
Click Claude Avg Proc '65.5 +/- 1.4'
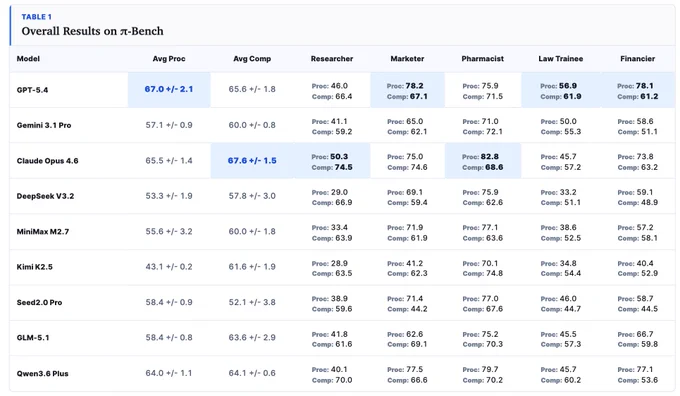(x=169, y=160)
